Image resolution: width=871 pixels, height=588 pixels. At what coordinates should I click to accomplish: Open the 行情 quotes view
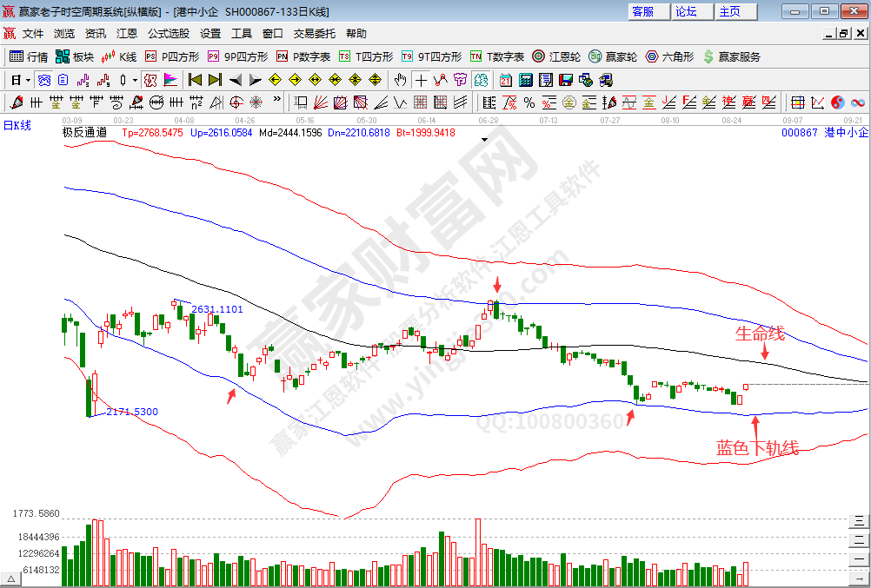coord(29,56)
